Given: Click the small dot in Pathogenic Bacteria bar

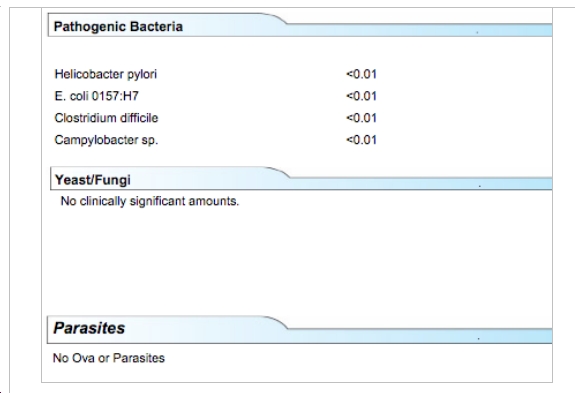Looking at the screenshot, I should coord(477,33).
